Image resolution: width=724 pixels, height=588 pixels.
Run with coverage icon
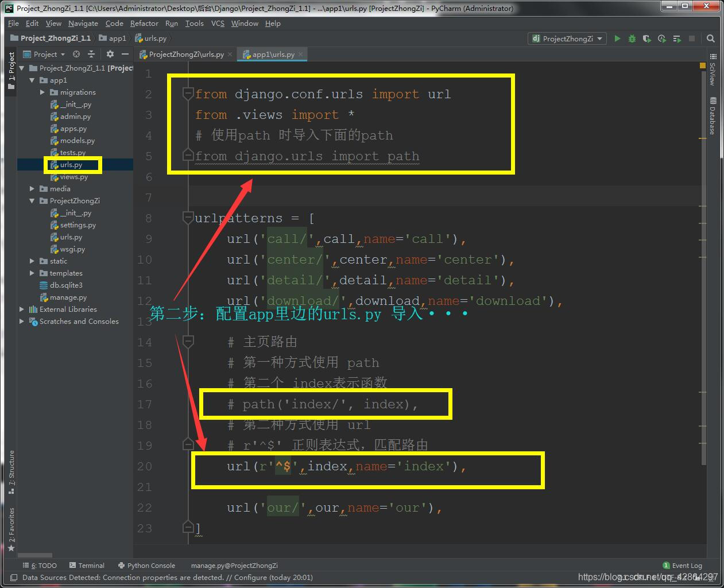(x=647, y=38)
